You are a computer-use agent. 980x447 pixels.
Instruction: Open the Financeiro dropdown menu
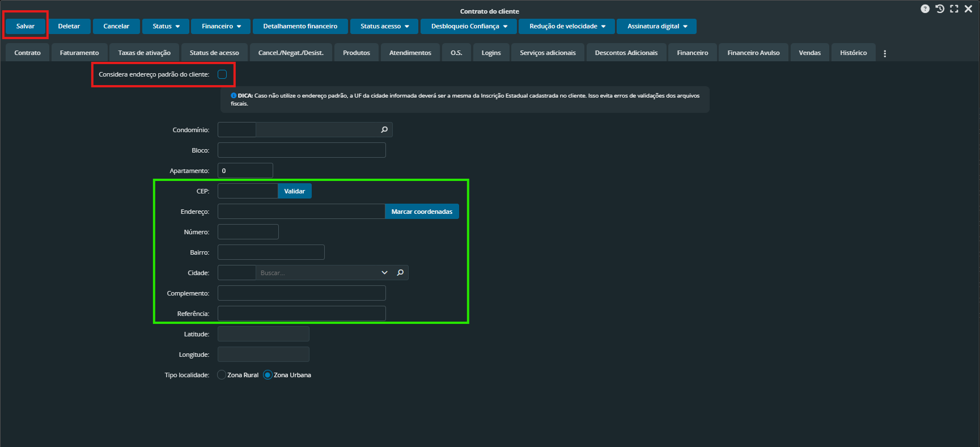221,26
